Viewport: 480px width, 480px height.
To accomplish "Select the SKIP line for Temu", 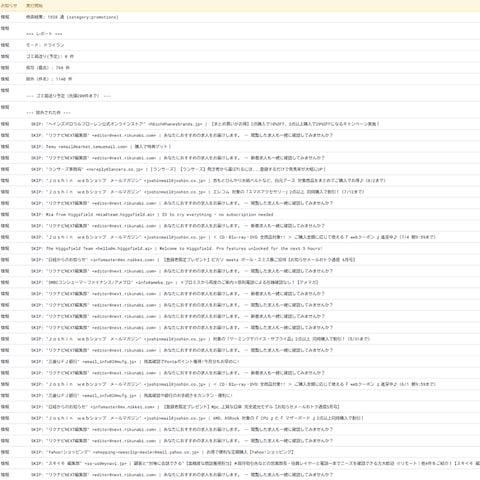I will click(240, 147).
